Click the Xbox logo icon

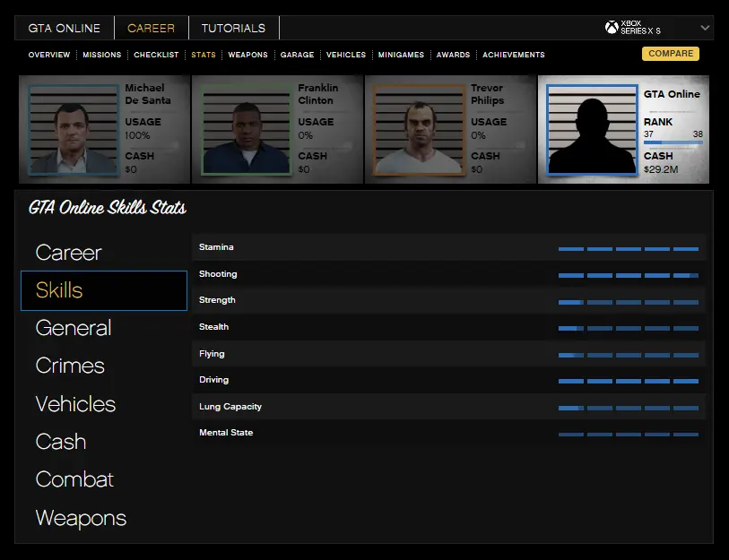[x=612, y=28]
